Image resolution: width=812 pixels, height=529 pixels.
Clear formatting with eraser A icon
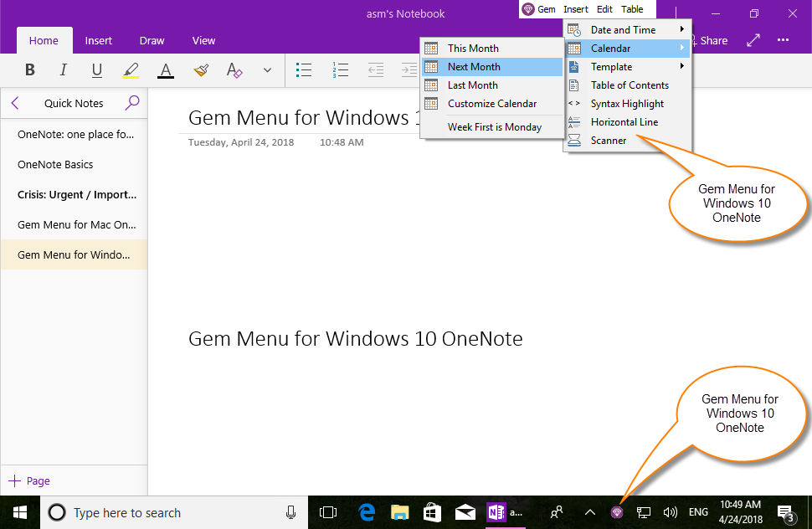[x=234, y=69]
